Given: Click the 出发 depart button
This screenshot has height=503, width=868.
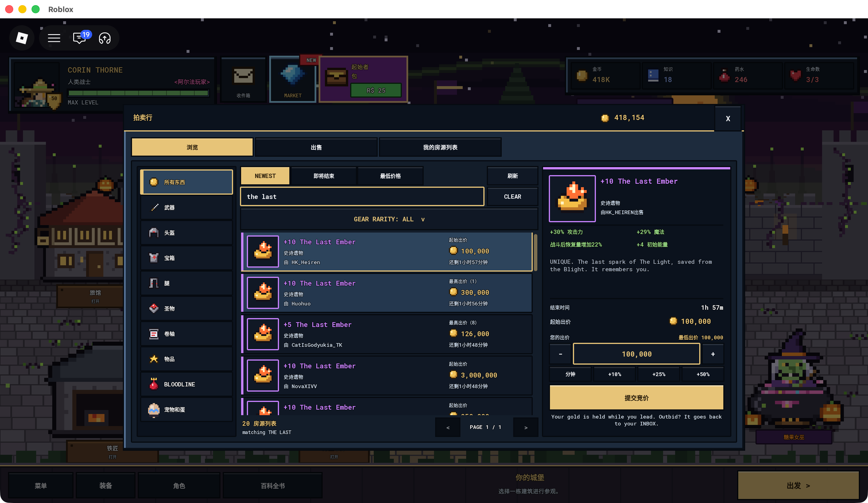Looking at the screenshot, I should 798,485.
